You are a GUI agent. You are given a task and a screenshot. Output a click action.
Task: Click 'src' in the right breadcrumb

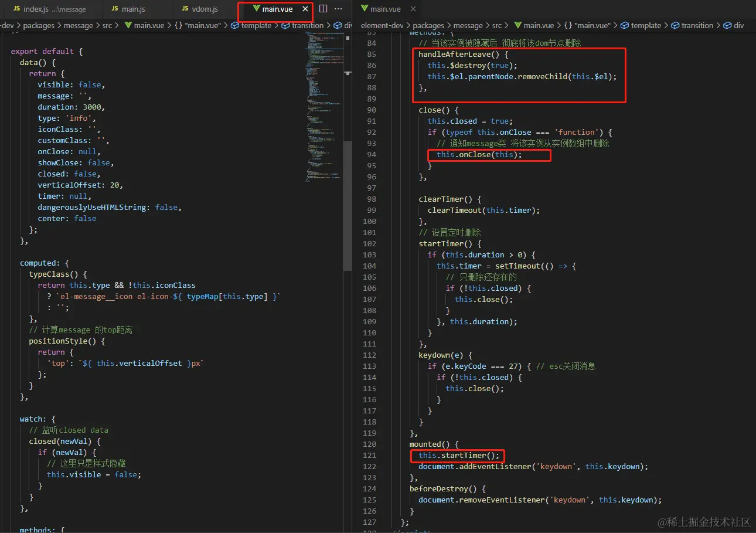pyautogui.click(x=497, y=26)
